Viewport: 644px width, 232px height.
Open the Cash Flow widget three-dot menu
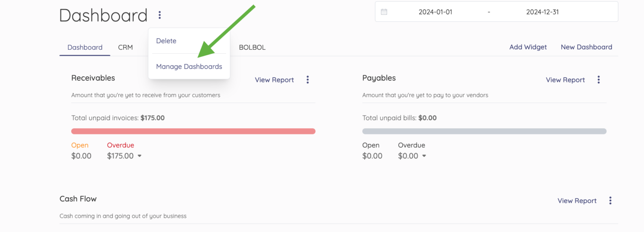(x=610, y=201)
